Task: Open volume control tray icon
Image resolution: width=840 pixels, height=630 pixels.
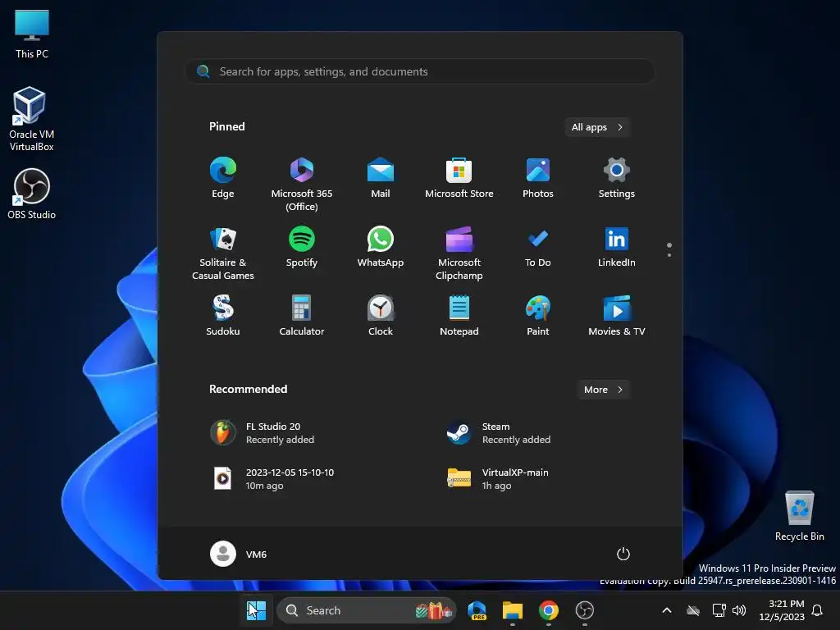Action: (739, 610)
